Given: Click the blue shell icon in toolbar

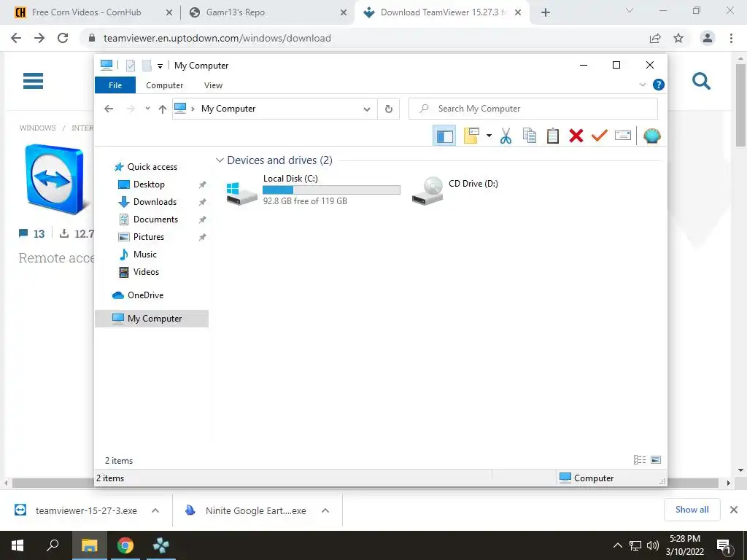Looking at the screenshot, I should tap(651, 136).
